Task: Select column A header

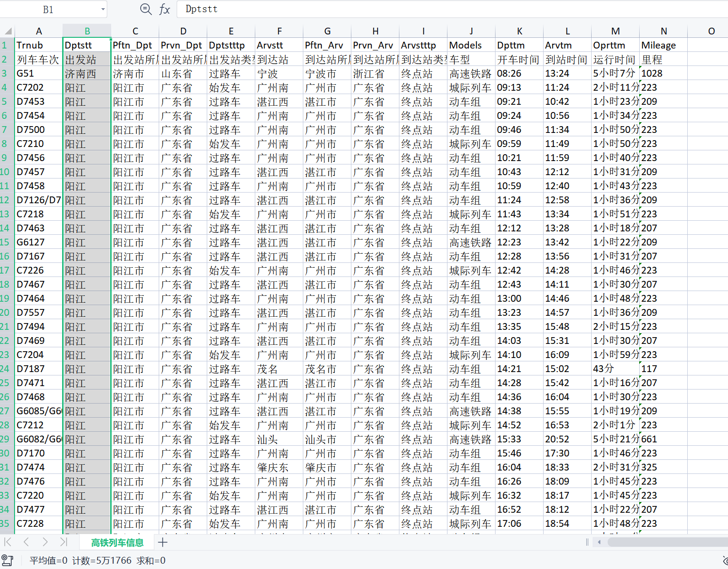Action: (39, 31)
